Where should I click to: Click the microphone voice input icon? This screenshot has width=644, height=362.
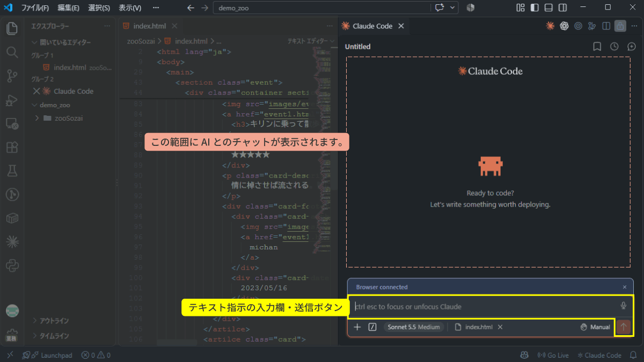[623, 306]
